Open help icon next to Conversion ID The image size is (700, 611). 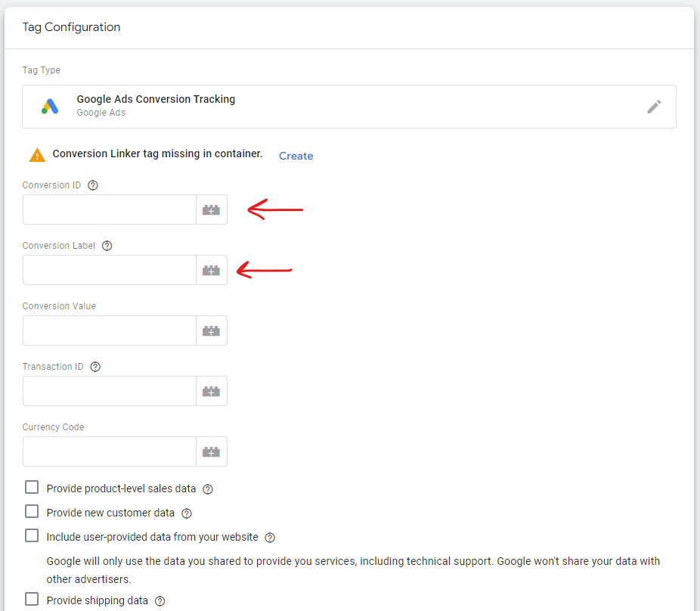coord(93,185)
